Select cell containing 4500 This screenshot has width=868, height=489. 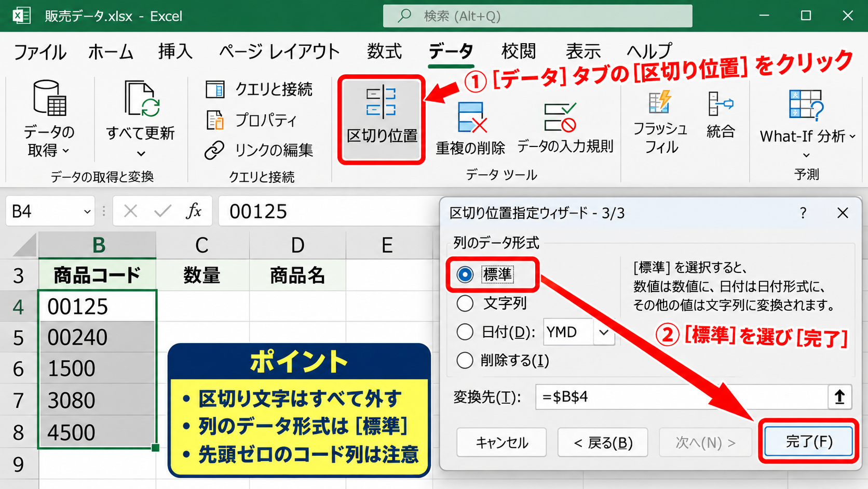pyautogui.click(x=97, y=432)
